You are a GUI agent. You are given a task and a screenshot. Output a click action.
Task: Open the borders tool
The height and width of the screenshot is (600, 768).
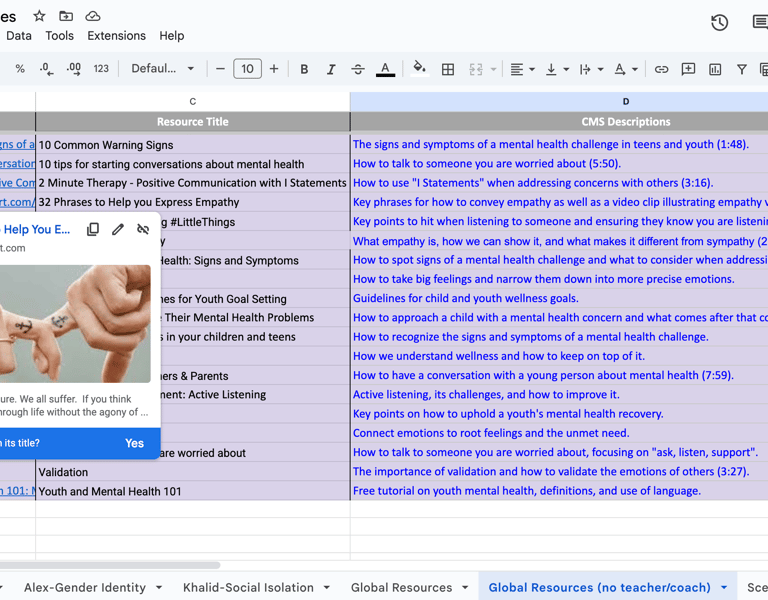[x=448, y=69]
